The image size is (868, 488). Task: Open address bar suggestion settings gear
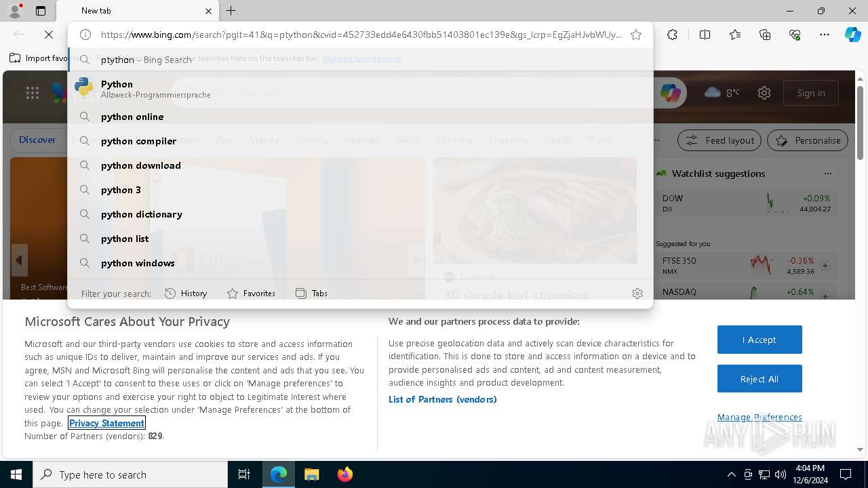(637, 293)
